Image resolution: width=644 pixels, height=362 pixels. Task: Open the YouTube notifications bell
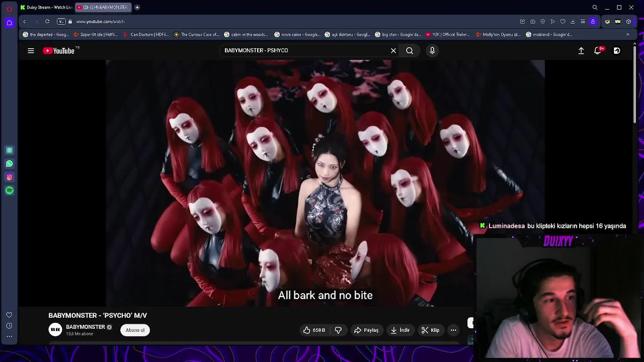click(x=598, y=50)
